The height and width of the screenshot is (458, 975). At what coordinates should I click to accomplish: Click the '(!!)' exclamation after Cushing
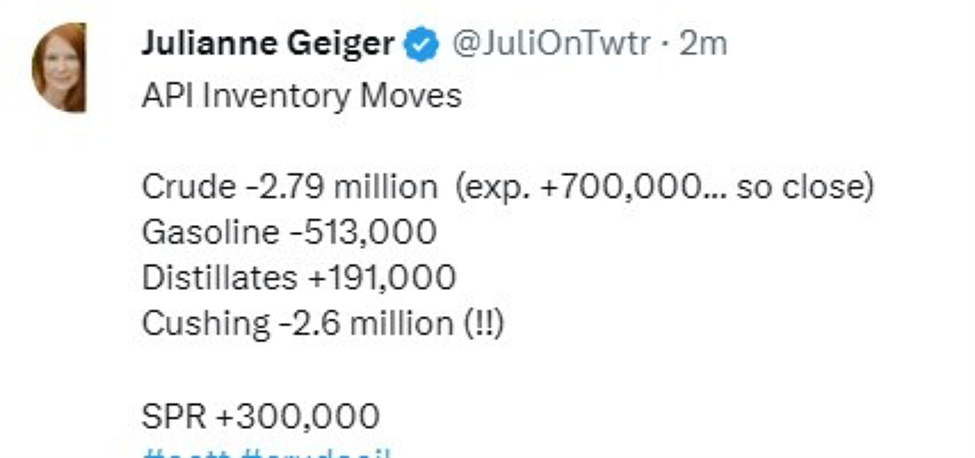click(482, 323)
